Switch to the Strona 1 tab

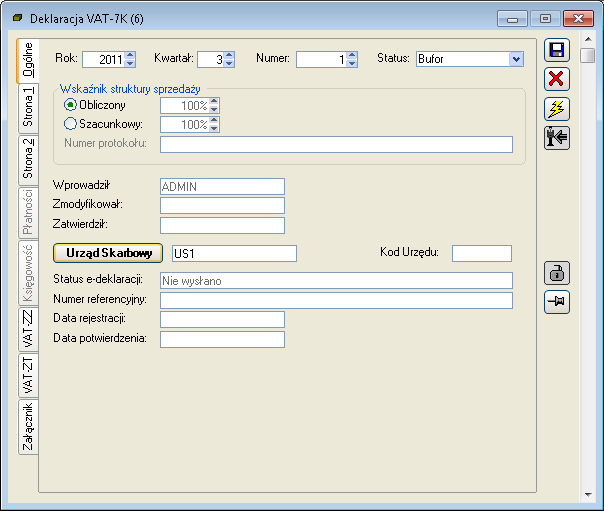29,108
